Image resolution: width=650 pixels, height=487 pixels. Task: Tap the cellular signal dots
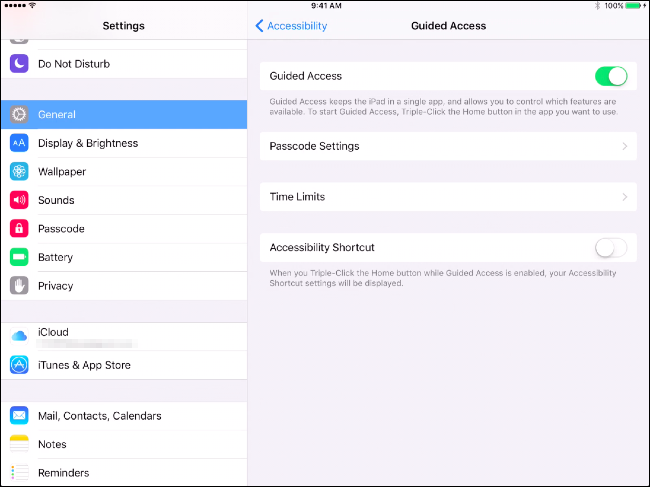[x=15, y=5]
